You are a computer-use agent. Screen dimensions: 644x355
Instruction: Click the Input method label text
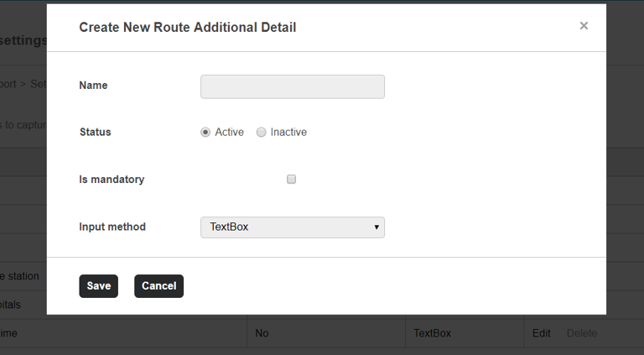coord(112,227)
